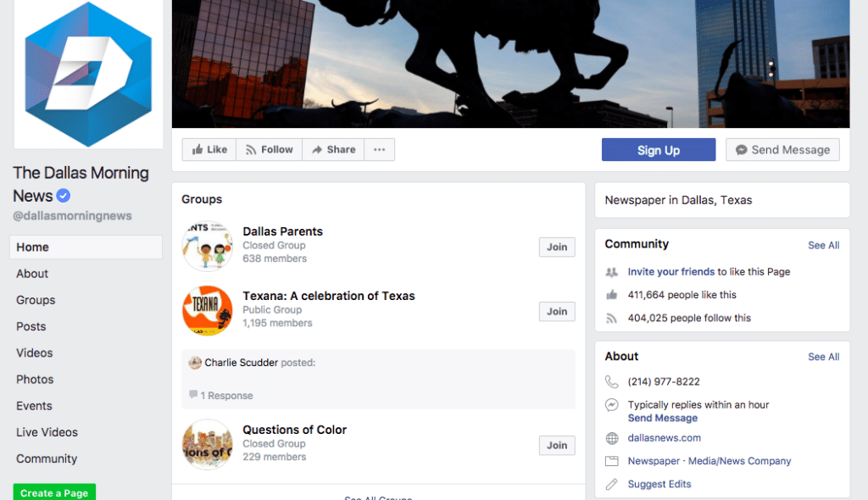Open Questions of Color group image

[208, 445]
